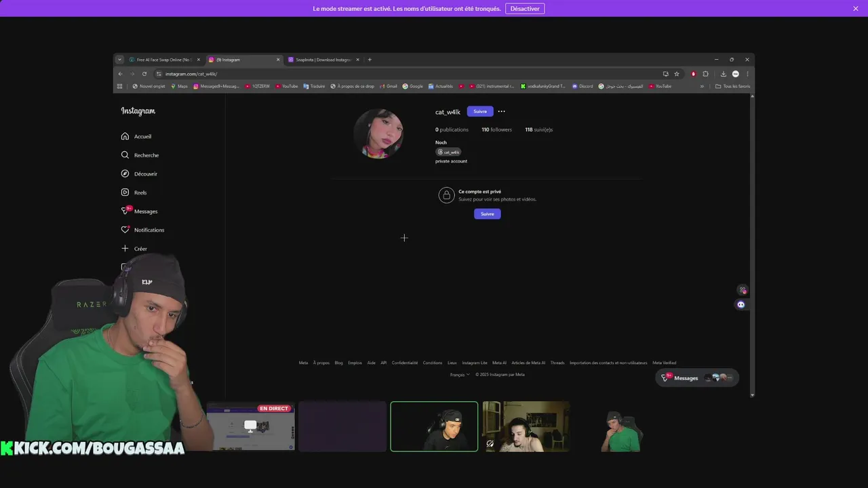This screenshot has height=488, width=868.
Task: Open Google bookmark
Action: tap(412, 86)
